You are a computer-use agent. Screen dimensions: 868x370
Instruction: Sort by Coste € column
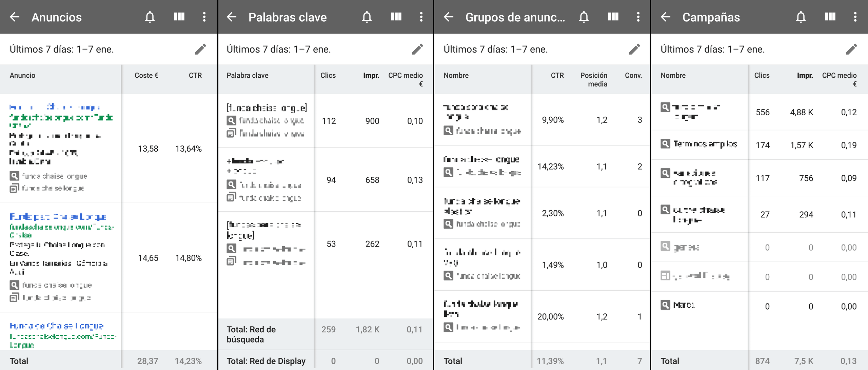(146, 75)
